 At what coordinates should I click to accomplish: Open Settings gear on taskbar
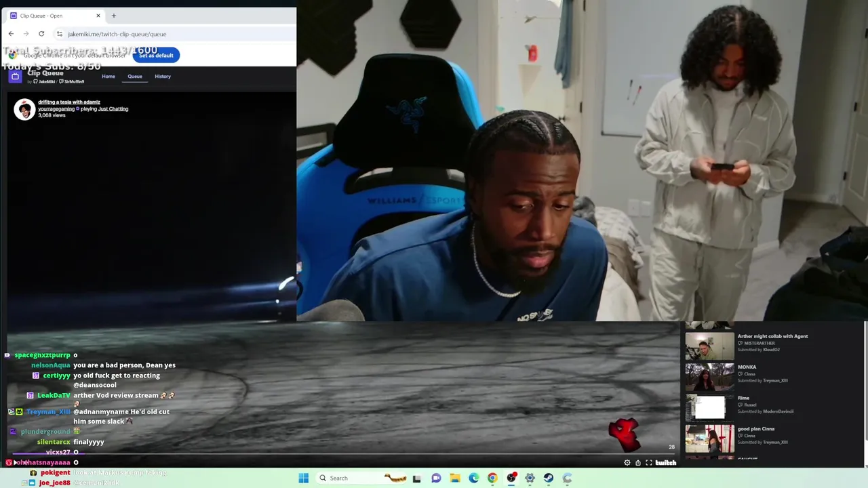coord(530,478)
